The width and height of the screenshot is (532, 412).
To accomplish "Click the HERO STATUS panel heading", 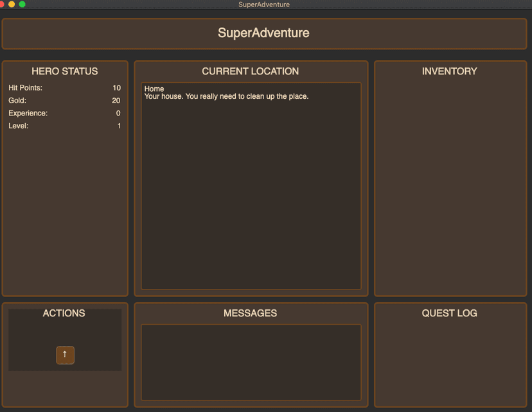I will pos(64,71).
